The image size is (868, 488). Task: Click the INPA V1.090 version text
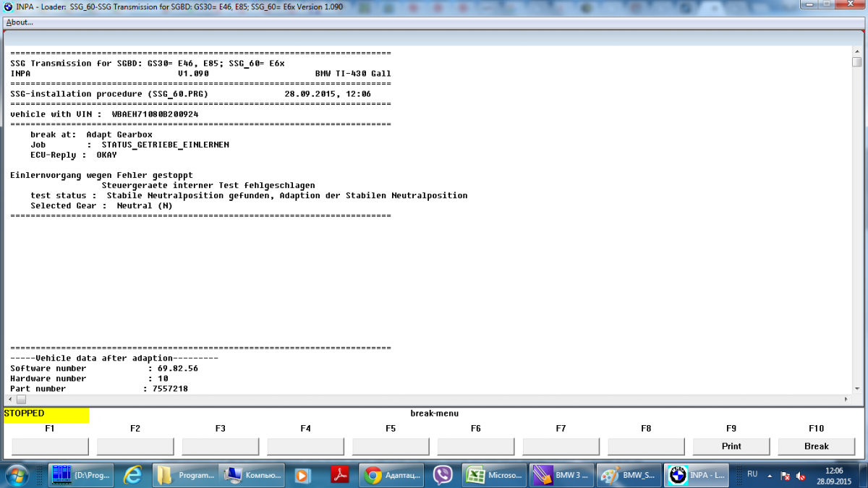click(110, 74)
